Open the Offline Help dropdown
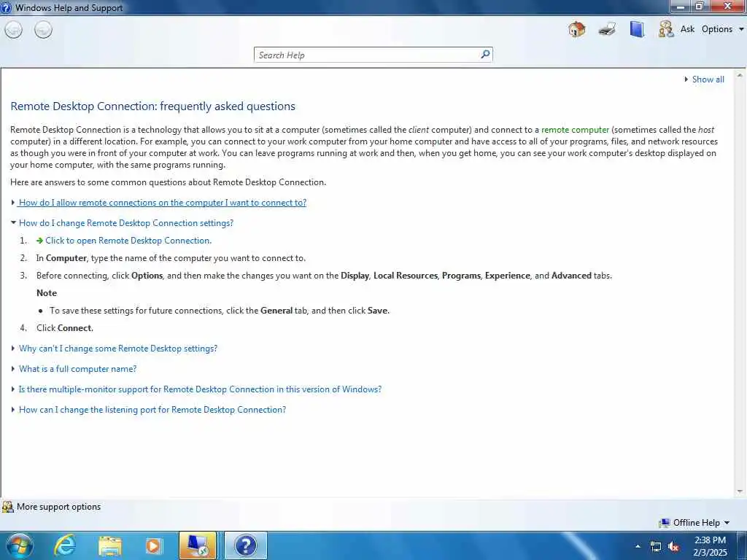 point(701,522)
